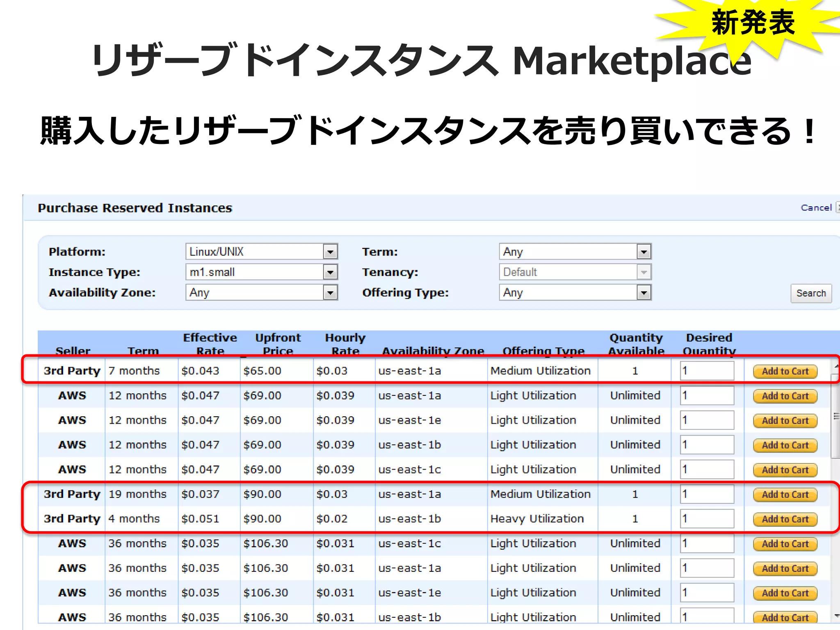Focus the quantity field for AWS 36 months us-east-1a

click(707, 568)
